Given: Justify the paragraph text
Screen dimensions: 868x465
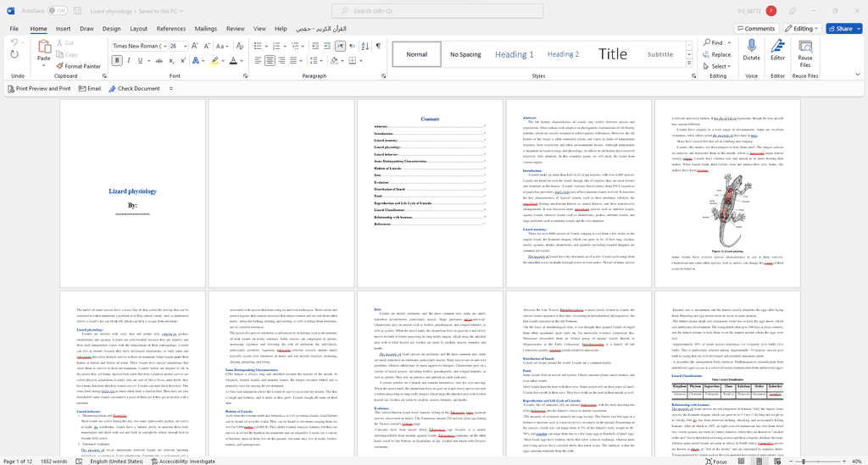Looking at the screenshot, I should [x=293, y=60].
